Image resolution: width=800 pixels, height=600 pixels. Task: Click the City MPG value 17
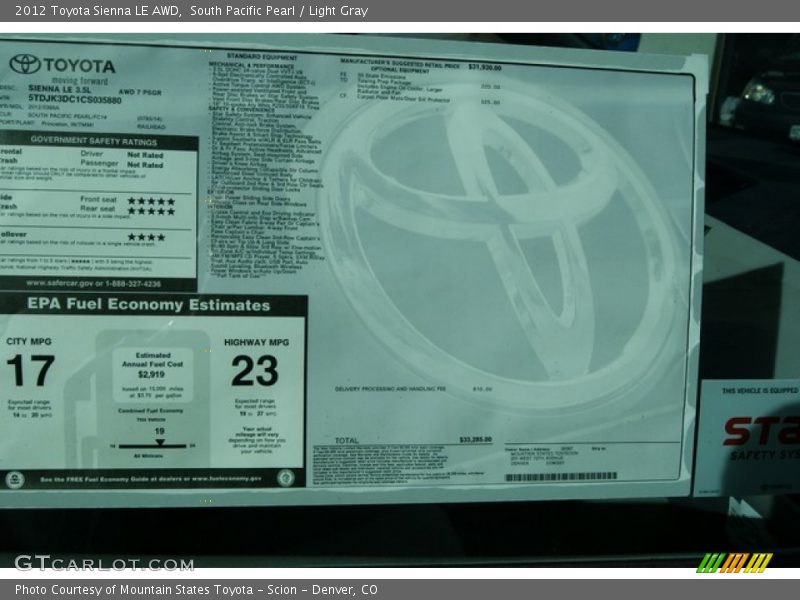(x=30, y=372)
